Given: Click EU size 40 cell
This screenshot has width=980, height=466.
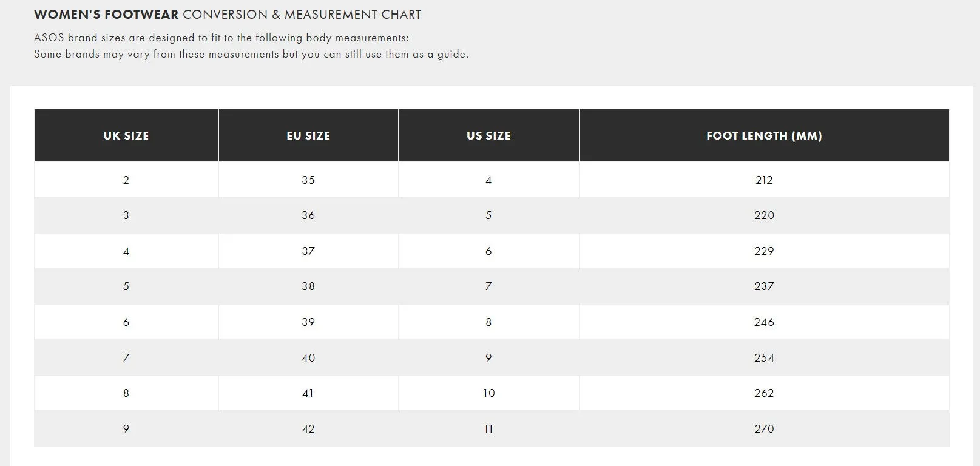Looking at the screenshot, I should tap(308, 357).
